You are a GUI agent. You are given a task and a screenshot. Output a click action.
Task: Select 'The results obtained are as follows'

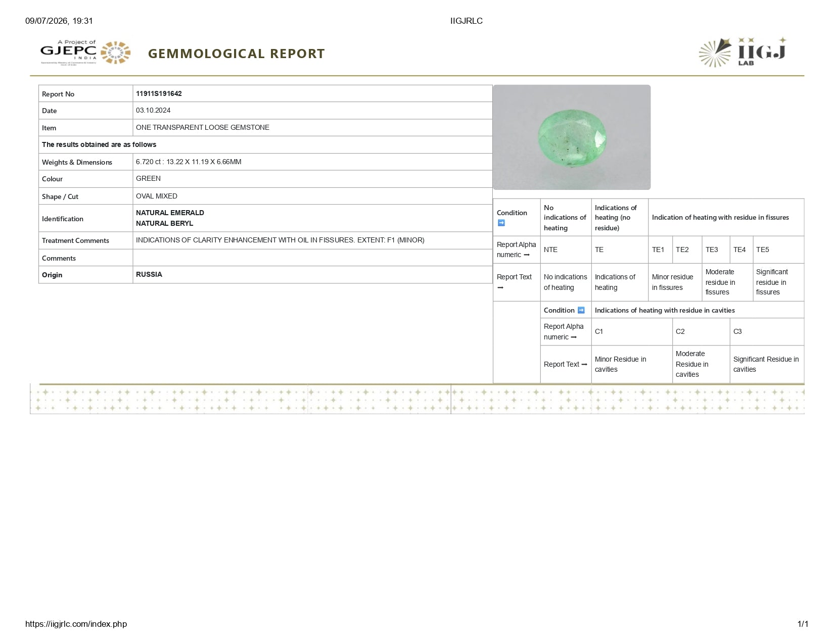tap(99, 144)
